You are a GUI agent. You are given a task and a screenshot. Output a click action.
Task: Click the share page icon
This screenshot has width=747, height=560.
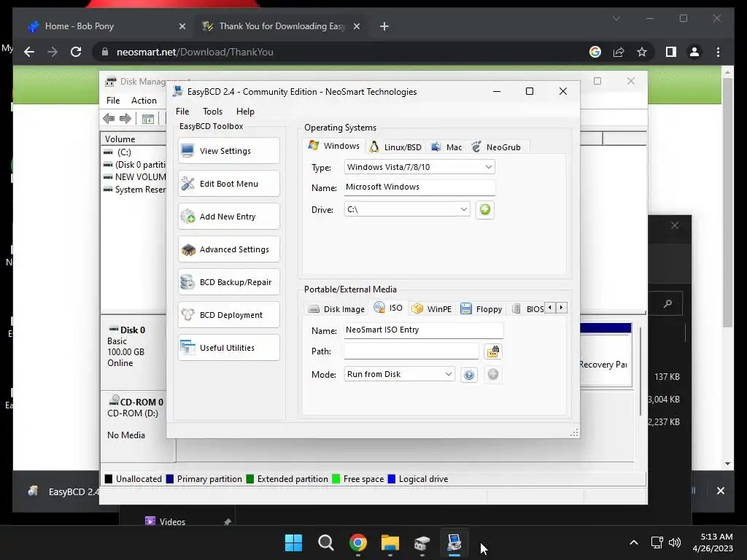619,52
